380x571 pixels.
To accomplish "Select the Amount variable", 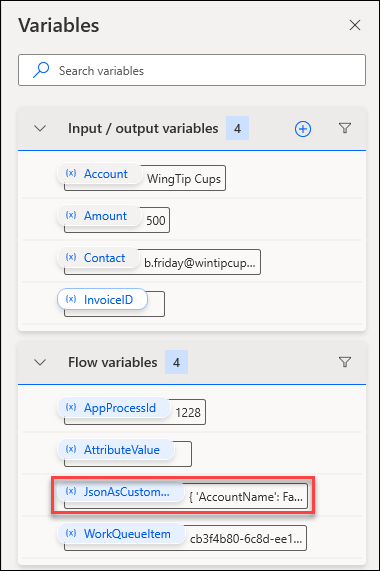I will click(x=99, y=216).
